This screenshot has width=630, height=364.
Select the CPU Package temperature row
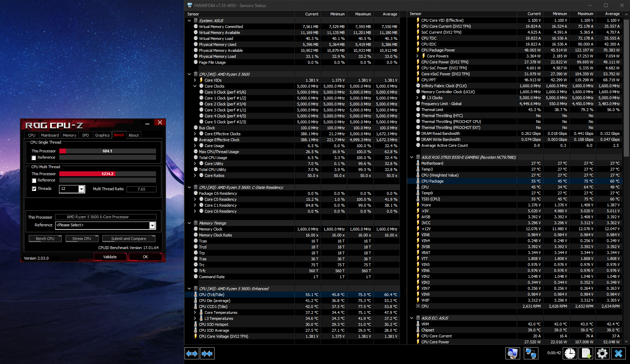pyautogui.click(x=515, y=181)
